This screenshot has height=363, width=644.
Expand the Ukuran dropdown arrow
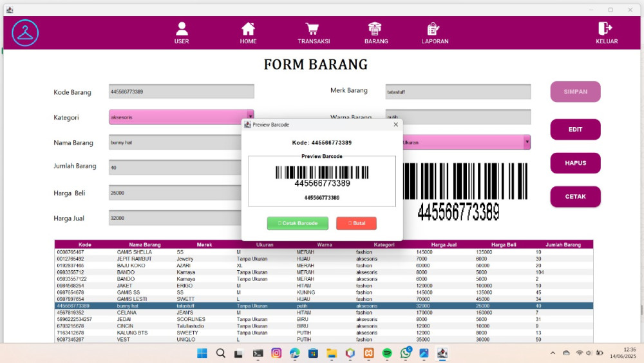click(x=527, y=142)
